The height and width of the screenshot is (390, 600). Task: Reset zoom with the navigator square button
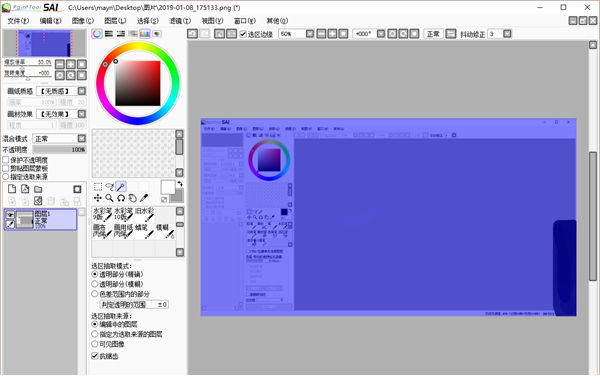[x=82, y=64]
